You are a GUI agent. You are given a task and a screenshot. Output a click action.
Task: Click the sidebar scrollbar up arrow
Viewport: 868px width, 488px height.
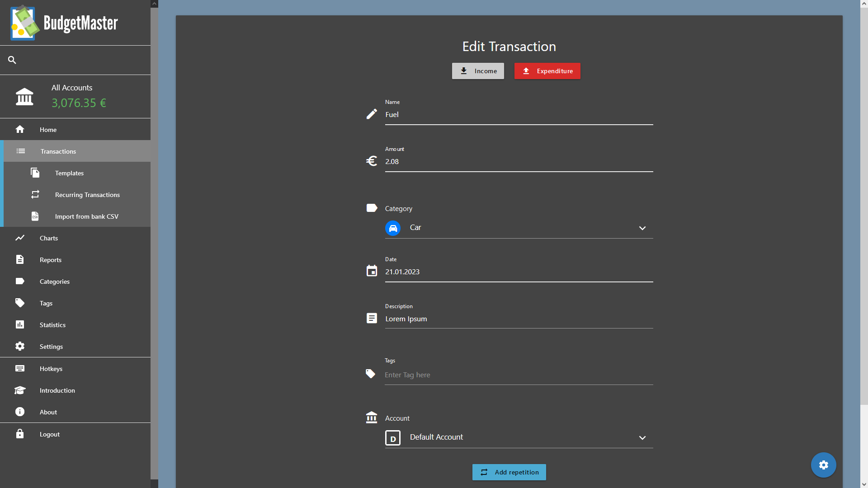pos(154,4)
